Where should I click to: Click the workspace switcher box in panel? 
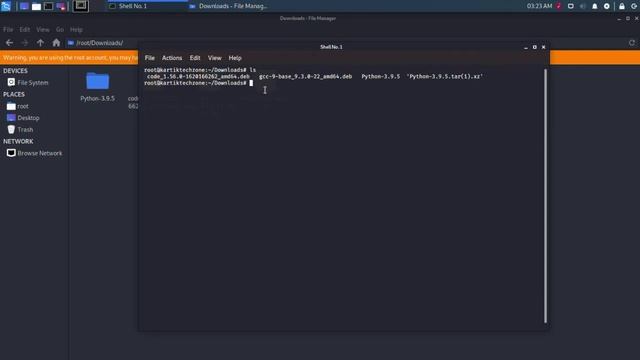[81, 6]
